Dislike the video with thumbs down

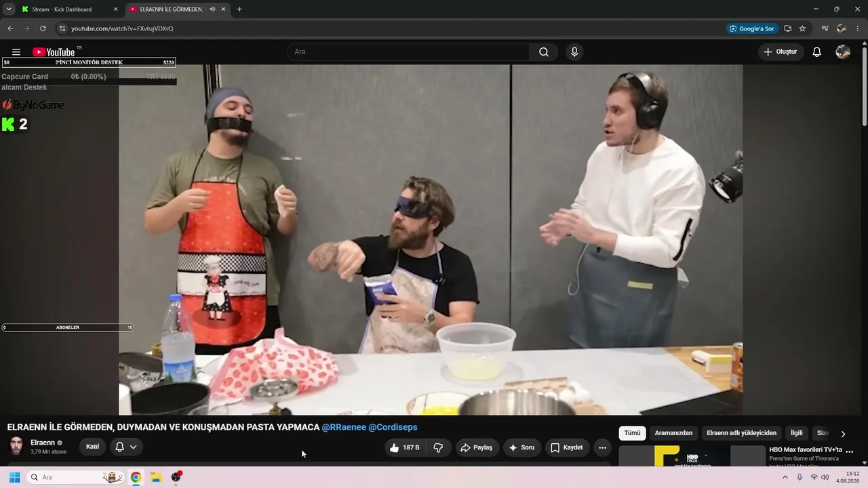point(438,447)
